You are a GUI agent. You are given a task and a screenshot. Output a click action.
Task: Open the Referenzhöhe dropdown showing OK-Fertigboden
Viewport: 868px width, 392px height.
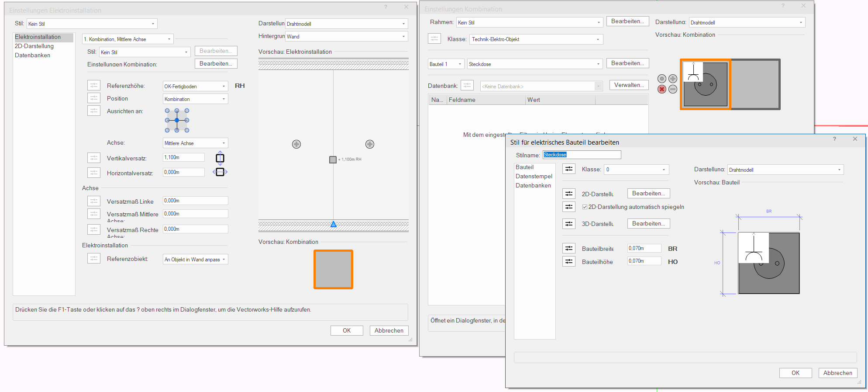pos(195,87)
